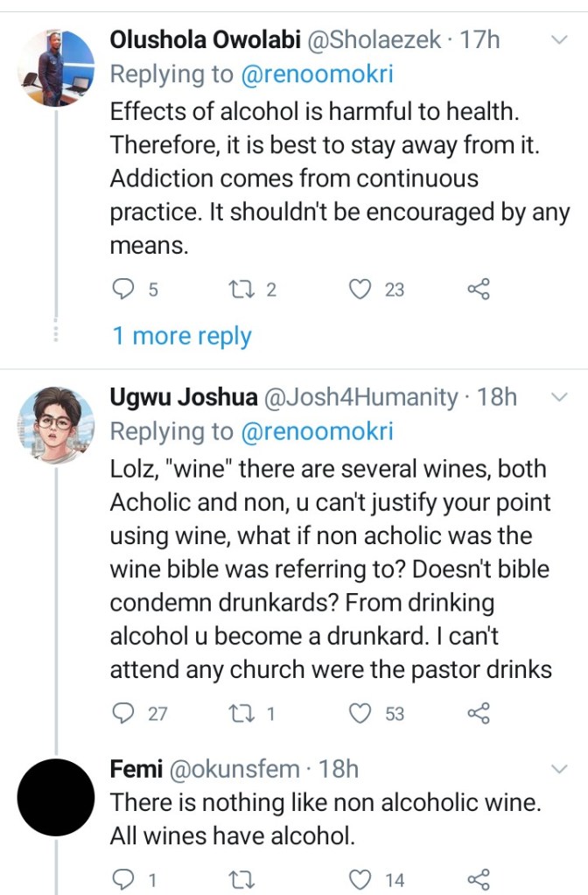Screen dimensions: 588x895
Task: Open Olushola Owolabi's profile avatar
Action: 56,68
